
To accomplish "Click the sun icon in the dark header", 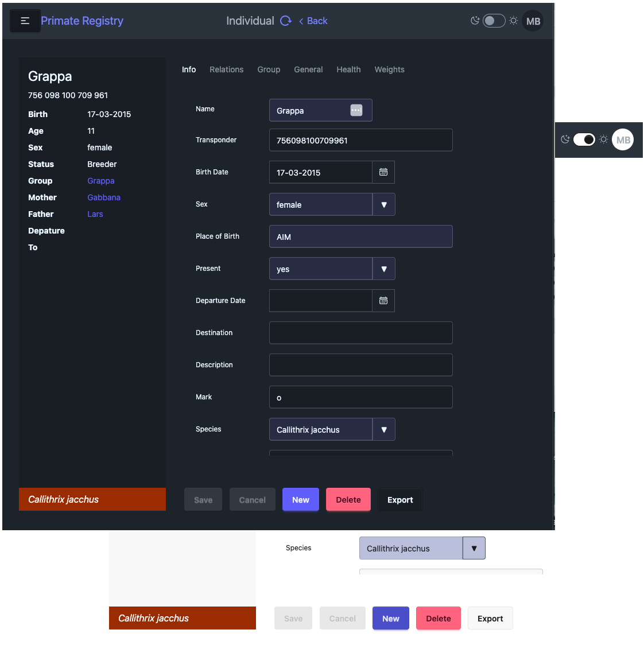I will pyautogui.click(x=514, y=21).
